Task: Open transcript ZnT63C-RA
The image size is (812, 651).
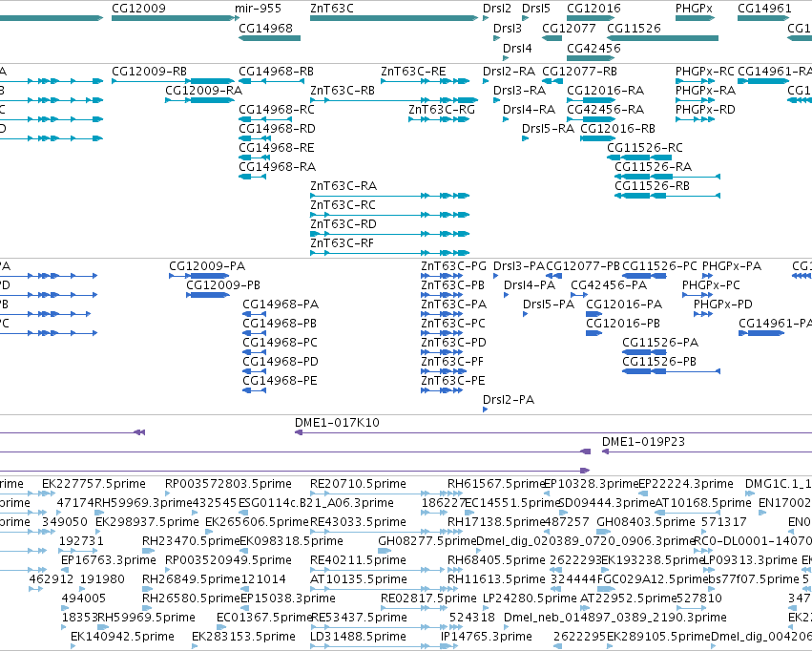Action: tap(344, 186)
